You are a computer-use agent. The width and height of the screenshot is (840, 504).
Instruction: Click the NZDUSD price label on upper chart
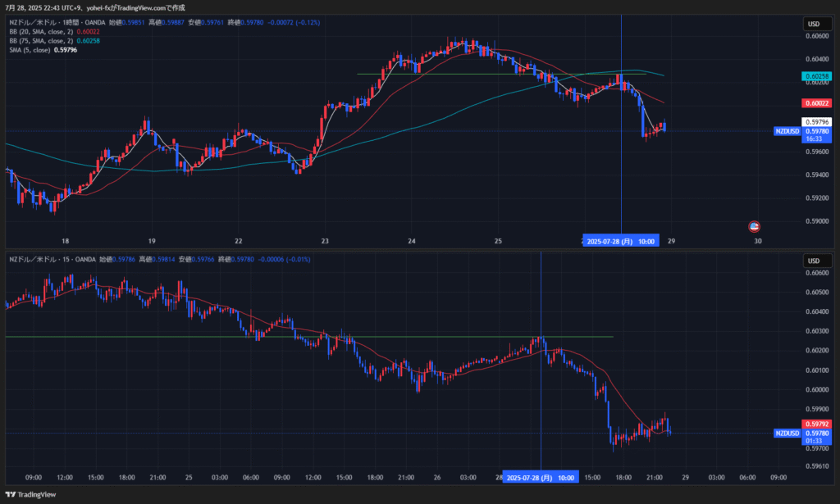point(787,131)
